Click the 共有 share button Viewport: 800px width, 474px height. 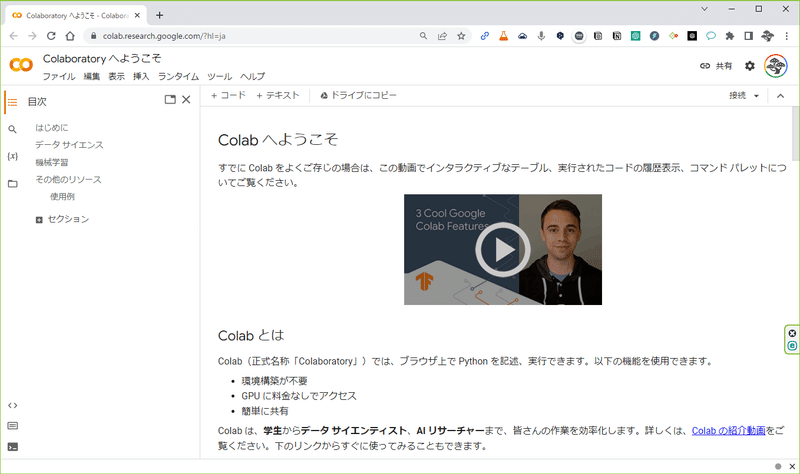pos(716,66)
